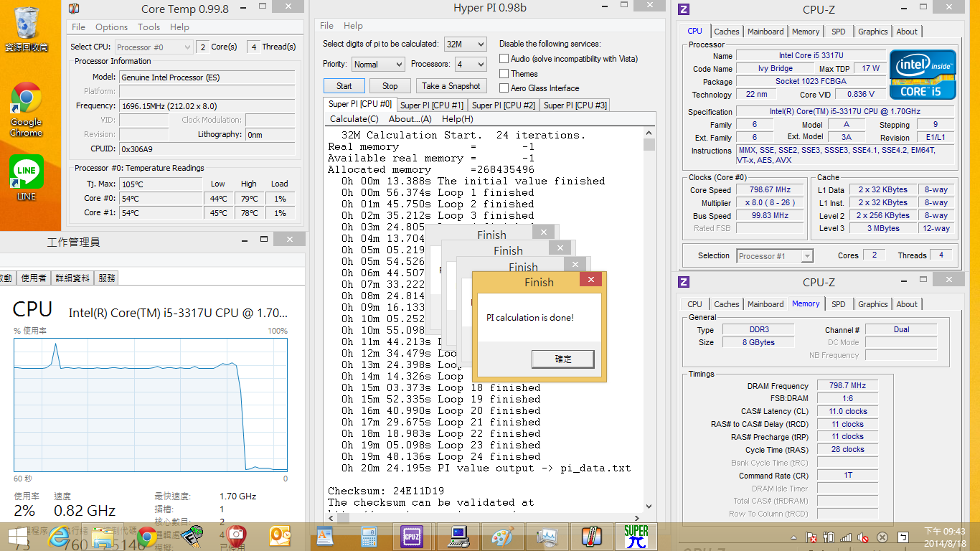Open Select CPU Processor #0 dropdown

point(154,47)
